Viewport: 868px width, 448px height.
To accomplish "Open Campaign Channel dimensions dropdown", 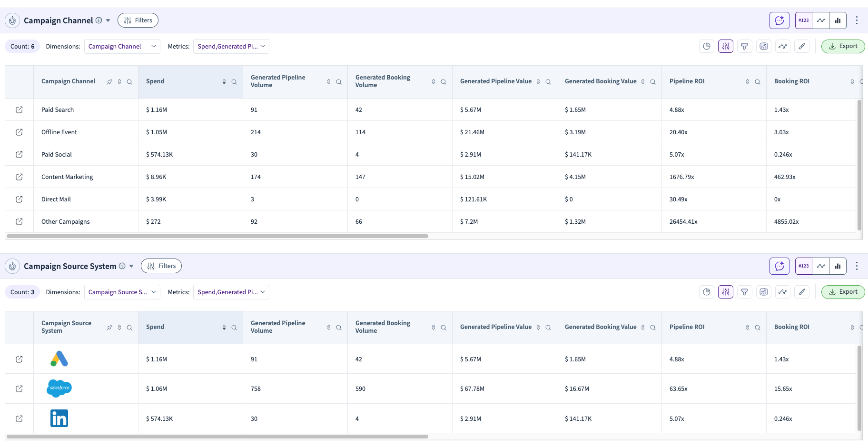I will click(x=122, y=46).
